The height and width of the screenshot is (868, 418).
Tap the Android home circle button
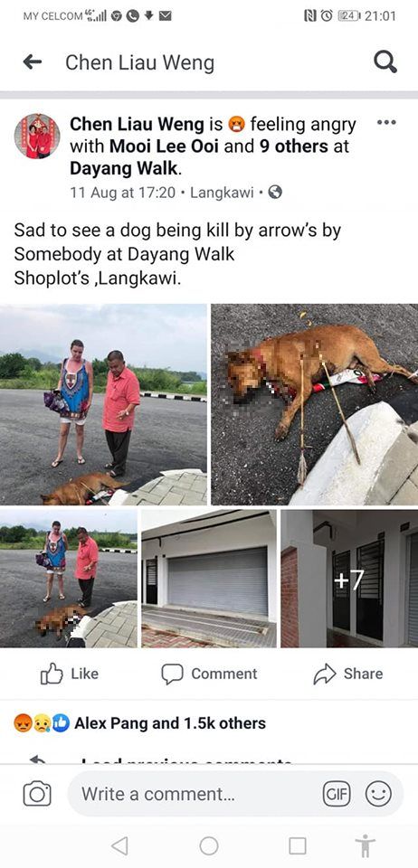coord(209,846)
